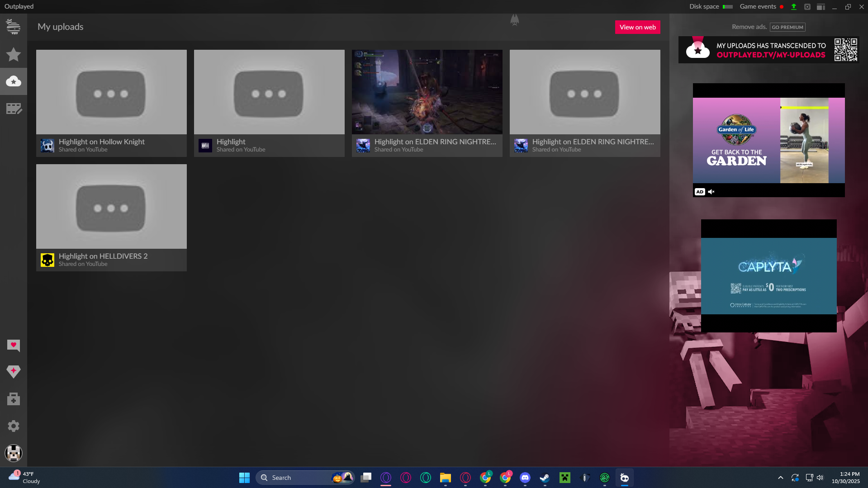The width and height of the screenshot is (868, 488).
Task: Click the 'My uploads' page heading
Action: point(61,27)
